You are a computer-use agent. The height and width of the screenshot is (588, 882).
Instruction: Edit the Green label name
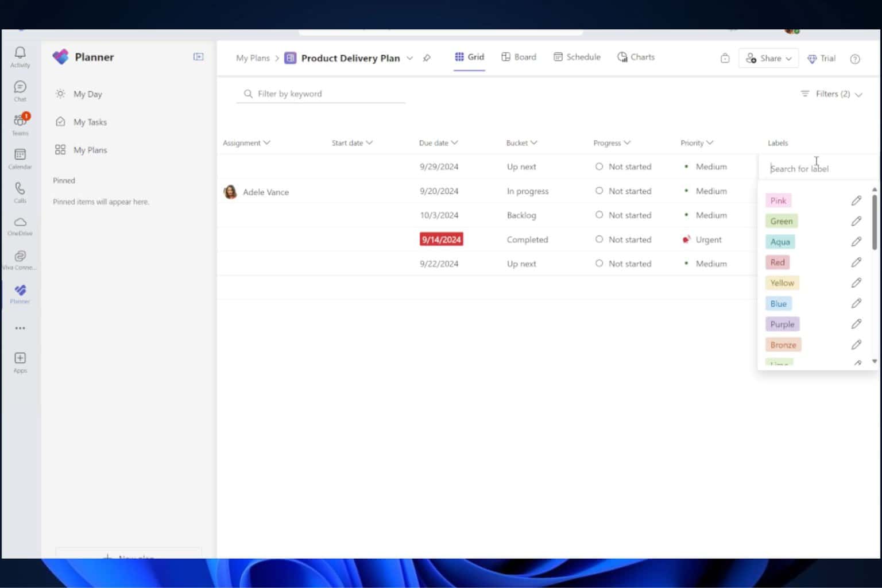[x=856, y=221]
